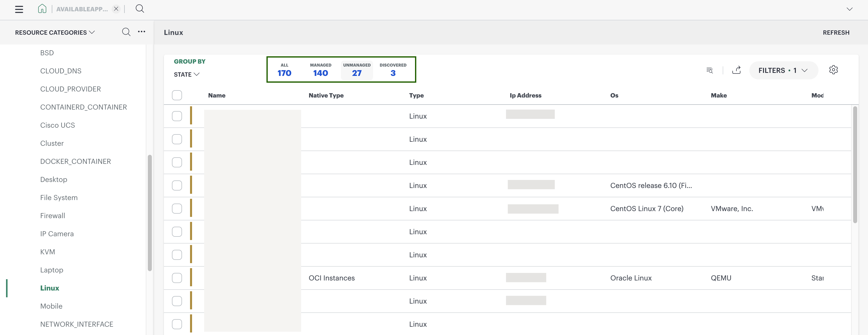The image size is (868, 335).
Task: Search resource categories with magnifier icon
Action: [126, 32]
